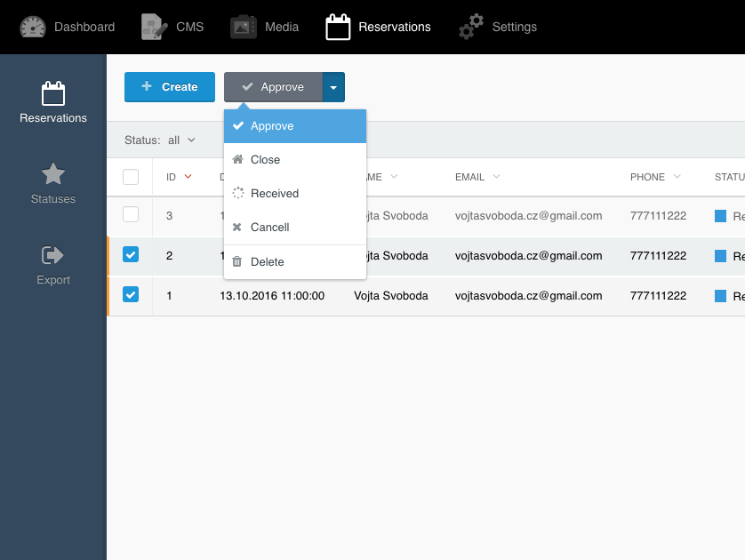
Task: Open the Settings gears icon
Action: tap(471, 27)
